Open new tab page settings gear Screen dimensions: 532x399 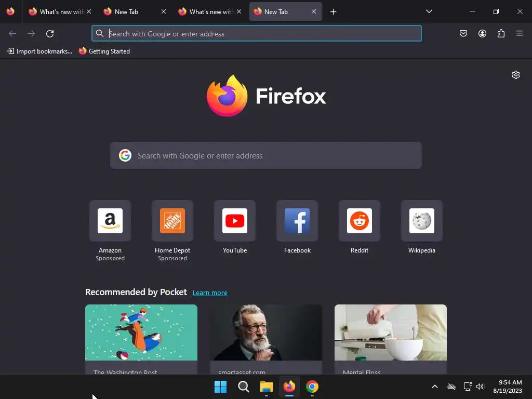[x=516, y=75]
